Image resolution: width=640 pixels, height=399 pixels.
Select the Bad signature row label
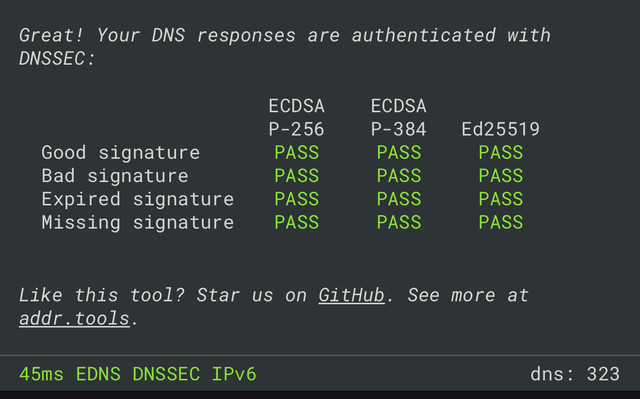click(x=115, y=176)
